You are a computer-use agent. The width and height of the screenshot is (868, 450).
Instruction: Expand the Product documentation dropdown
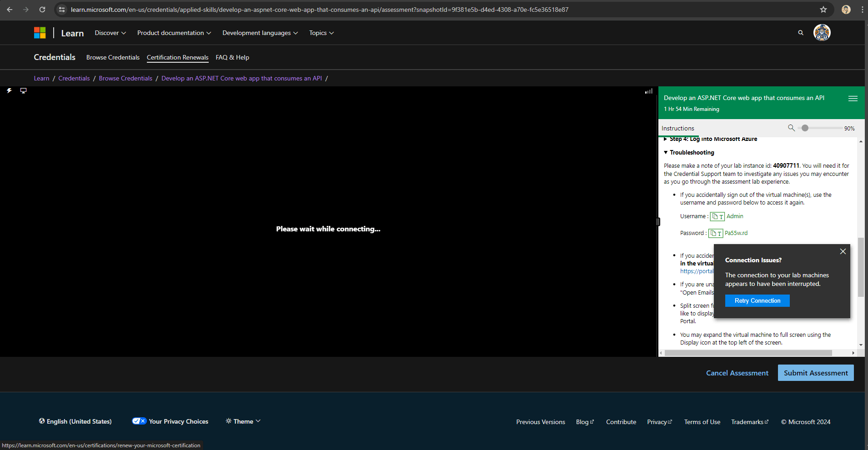[174, 33]
